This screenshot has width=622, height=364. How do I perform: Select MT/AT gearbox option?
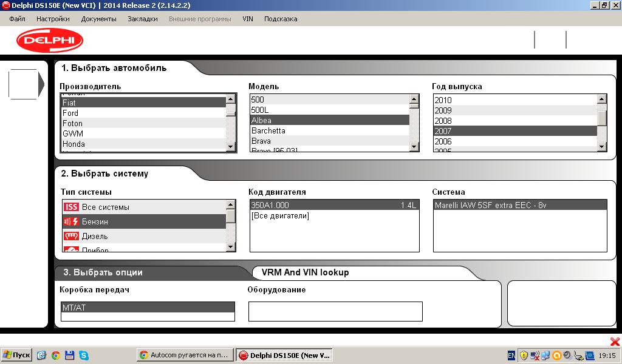pos(148,308)
